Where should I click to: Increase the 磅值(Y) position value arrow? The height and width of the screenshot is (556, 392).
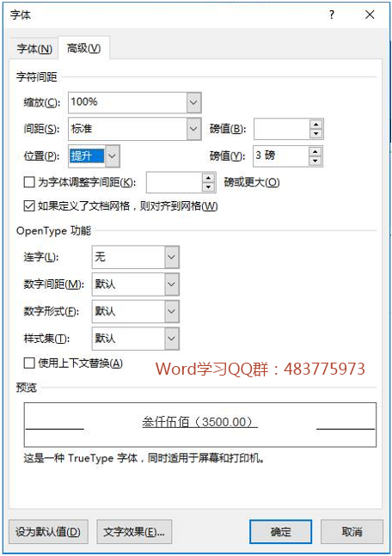point(315,152)
